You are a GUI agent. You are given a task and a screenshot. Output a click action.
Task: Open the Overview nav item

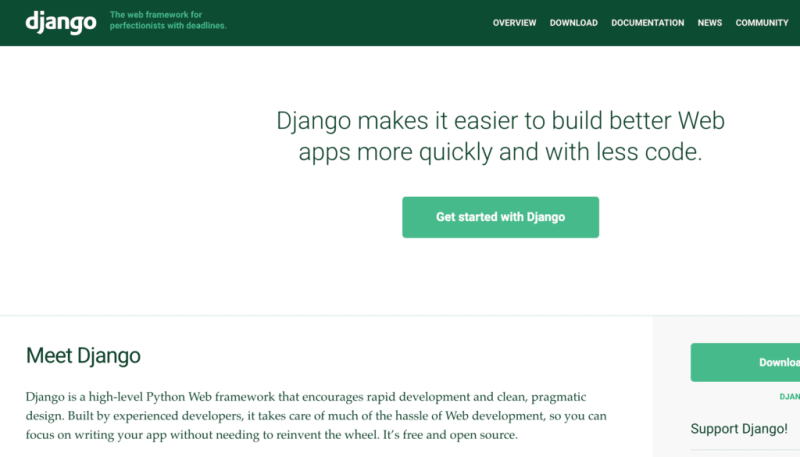pos(514,23)
